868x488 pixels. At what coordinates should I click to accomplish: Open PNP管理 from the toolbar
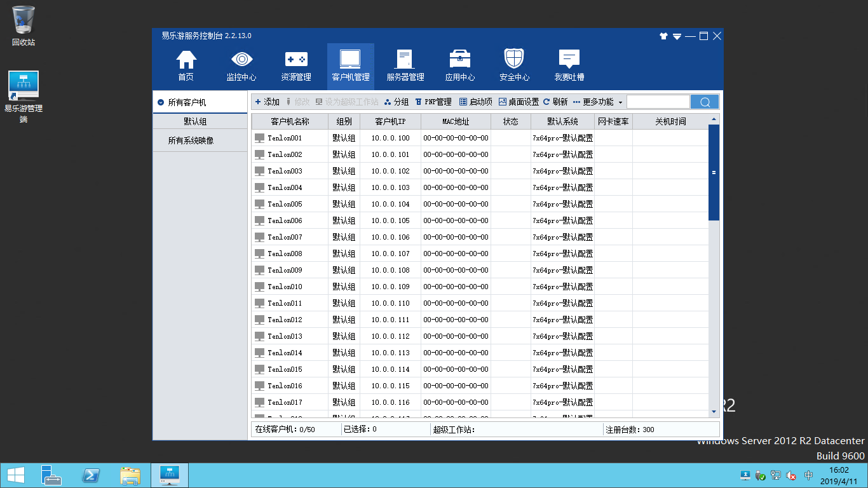pos(433,102)
